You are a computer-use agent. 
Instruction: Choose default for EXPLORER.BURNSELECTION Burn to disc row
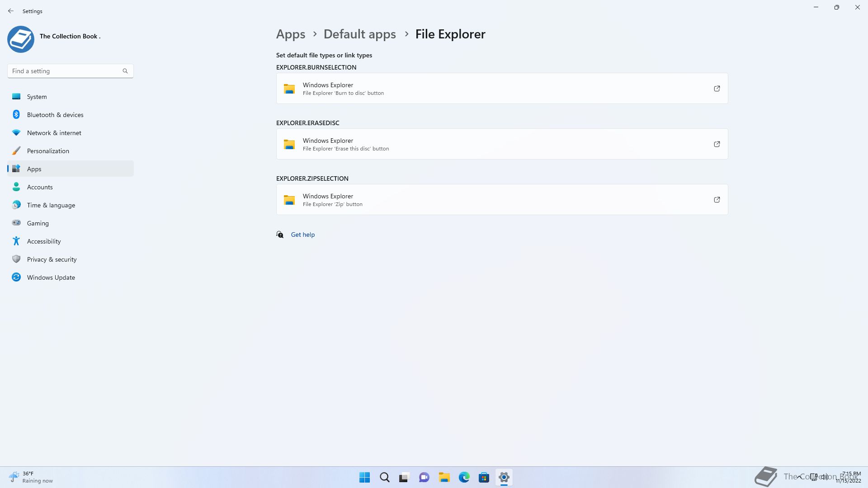click(502, 89)
